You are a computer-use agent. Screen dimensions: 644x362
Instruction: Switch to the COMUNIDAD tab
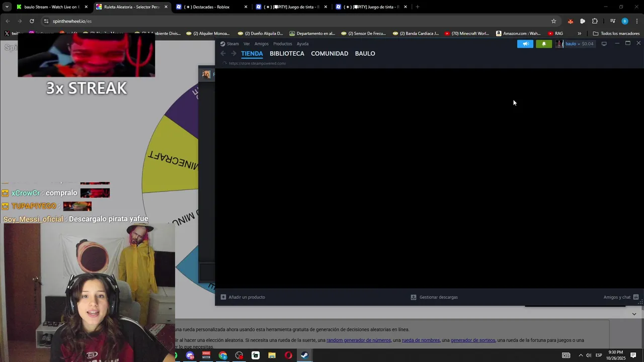click(x=330, y=53)
